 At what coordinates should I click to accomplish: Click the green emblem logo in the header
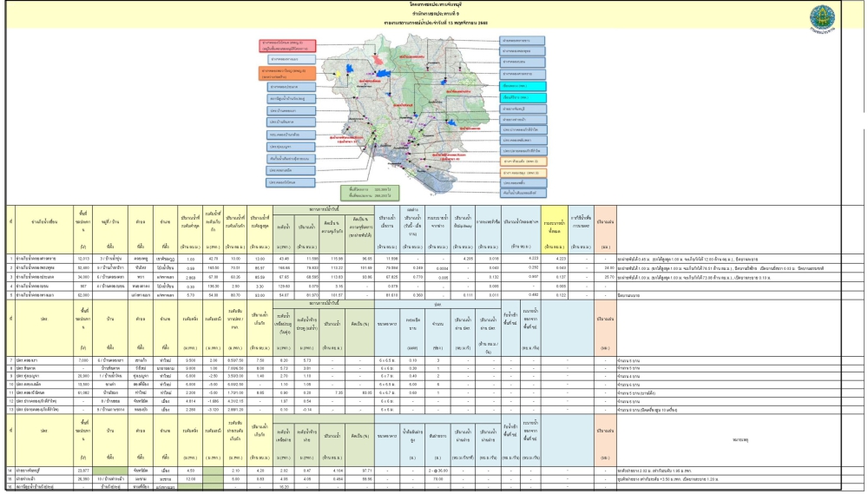tap(820, 17)
